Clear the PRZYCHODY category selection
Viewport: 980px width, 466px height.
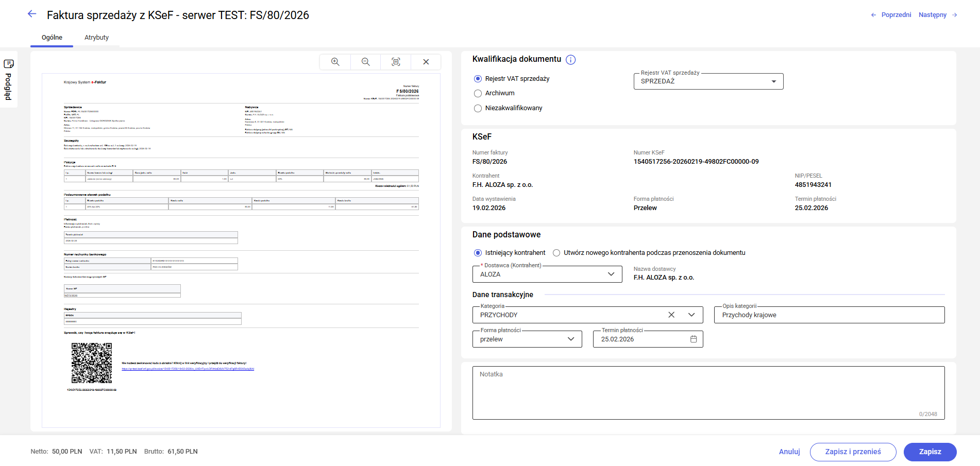671,315
